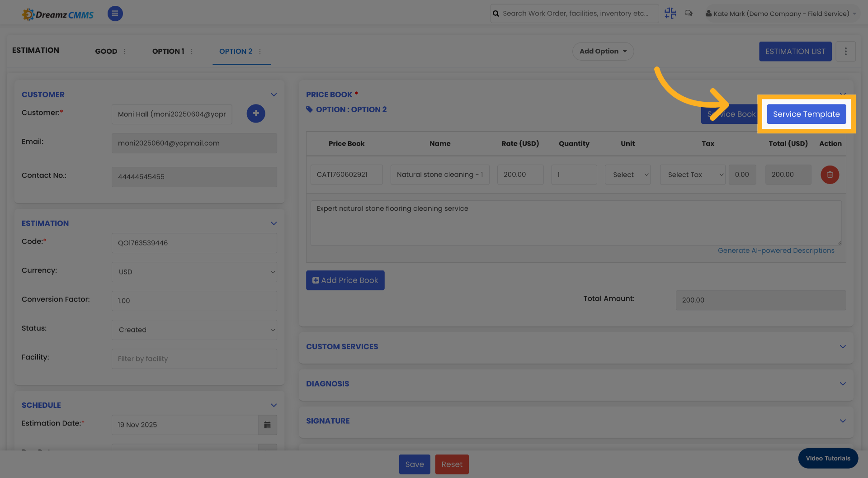
Task: Click the three-dot menu beside OPTION 1 tab
Action: pos(192,51)
